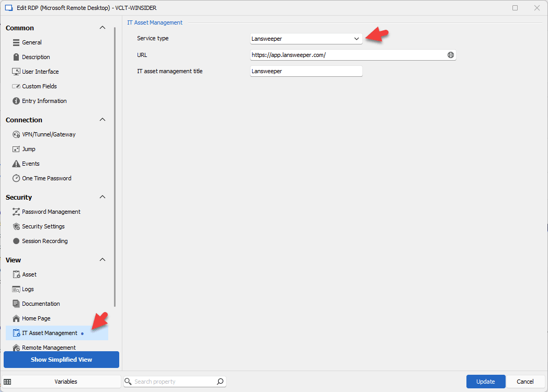Click the VPN/Tunnel/Gateway icon
The height and width of the screenshot is (392, 548).
[x=16, y=134]
